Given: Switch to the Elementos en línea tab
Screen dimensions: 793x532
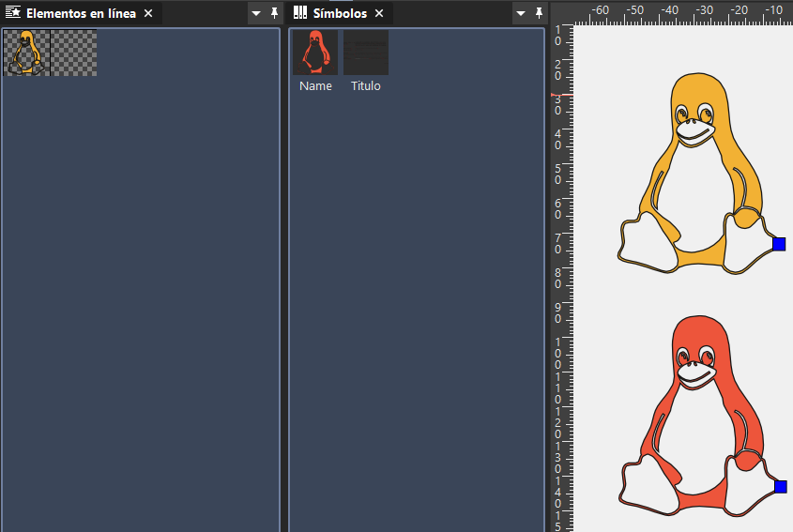Looking at the screenshot, I should 81,14.
